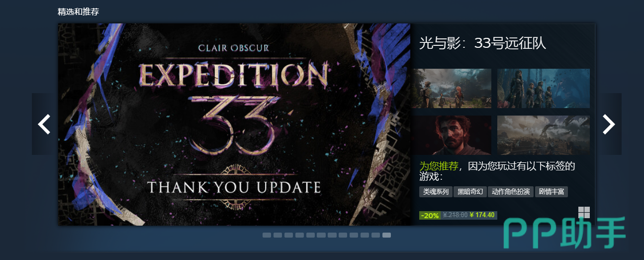Image resolution: width=644 pixels, height=260 pixels.
Task: Open the Expedition 33 Thank You Update banner
Action: pos(234,125)
